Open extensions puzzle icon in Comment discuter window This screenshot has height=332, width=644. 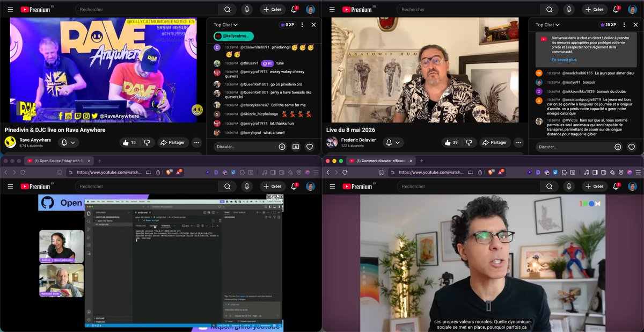pyautogui.click(x=564, y=172)
